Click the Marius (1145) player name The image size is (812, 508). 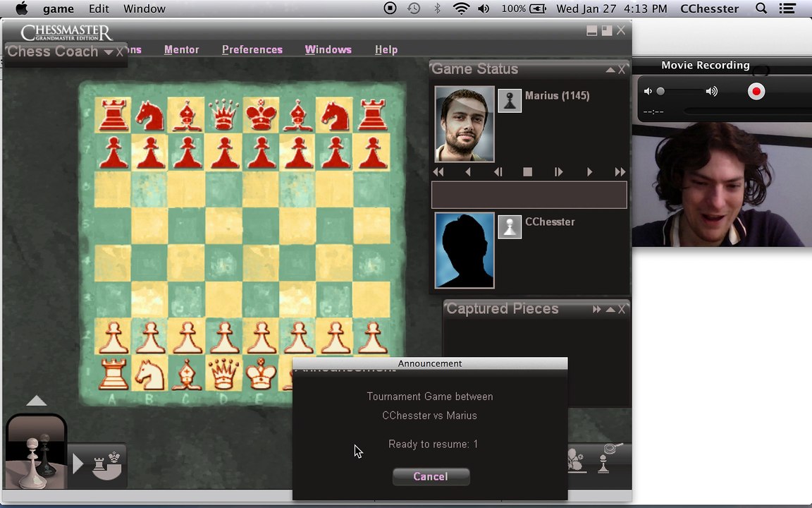click(558, 95)
